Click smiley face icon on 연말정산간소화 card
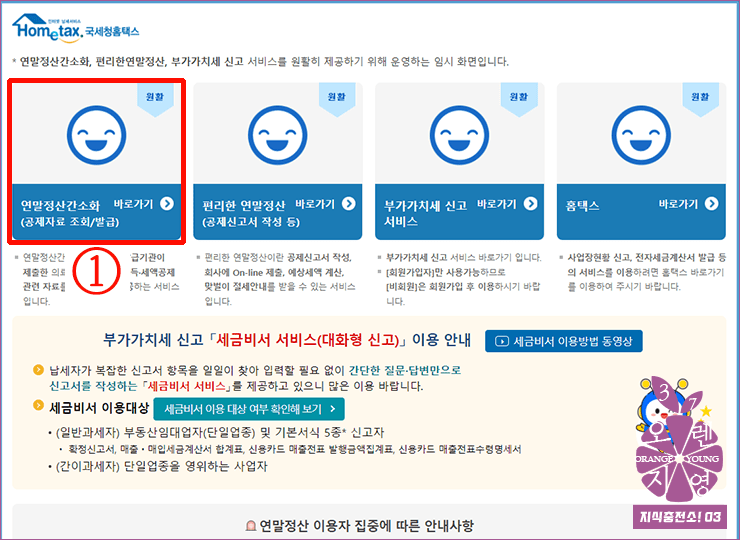This screenshot has width=740, height=540. click(x=96, y=135)
